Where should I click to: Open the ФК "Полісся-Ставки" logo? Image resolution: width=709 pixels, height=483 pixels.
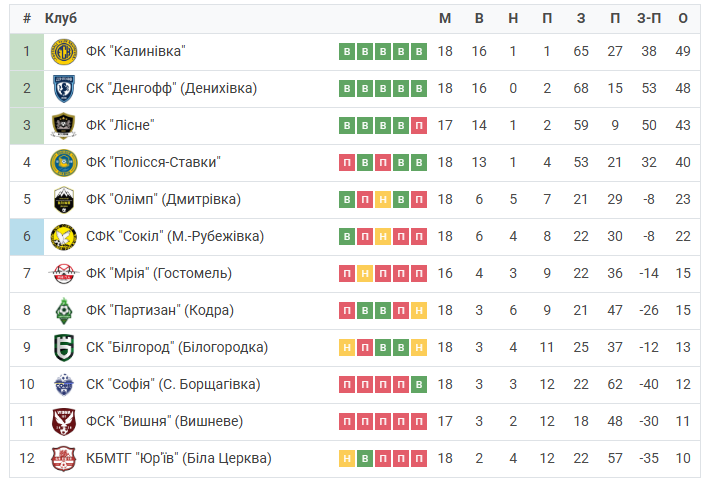pyautogui.click(x=63, y=163)
